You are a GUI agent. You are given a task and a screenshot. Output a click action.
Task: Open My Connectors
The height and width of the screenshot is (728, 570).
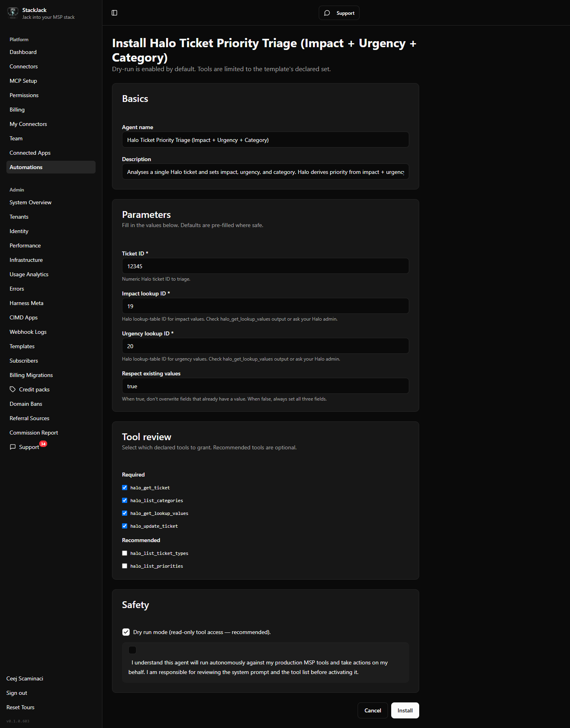51,124
